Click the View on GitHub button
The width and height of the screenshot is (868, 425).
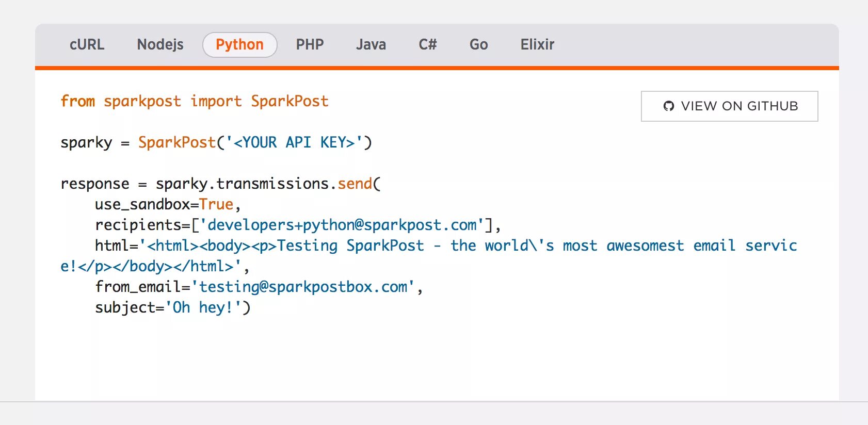(729, 106)
